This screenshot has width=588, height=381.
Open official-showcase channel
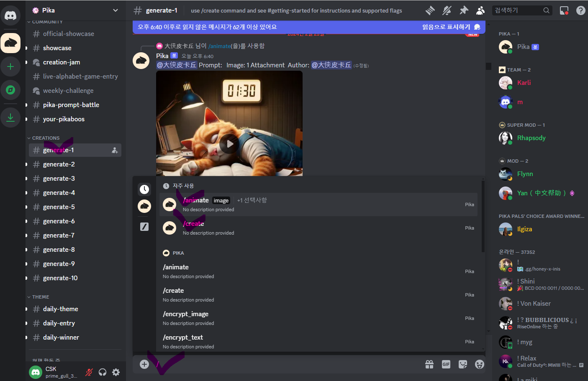(75, 34)
